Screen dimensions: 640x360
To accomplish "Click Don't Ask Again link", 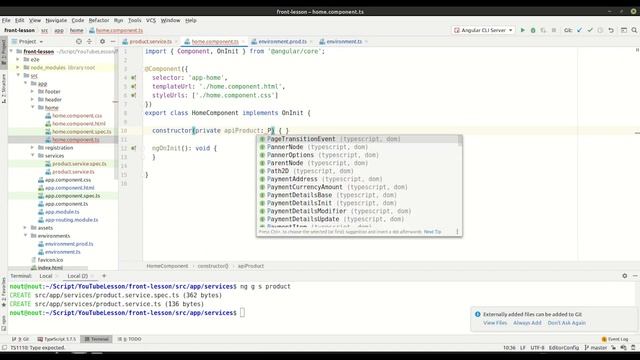I will click(567, 323).
